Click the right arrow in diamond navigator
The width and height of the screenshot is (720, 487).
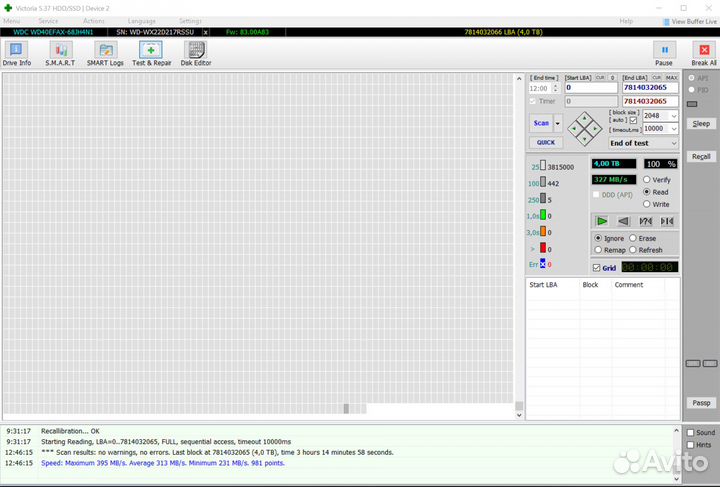[595, 129]
